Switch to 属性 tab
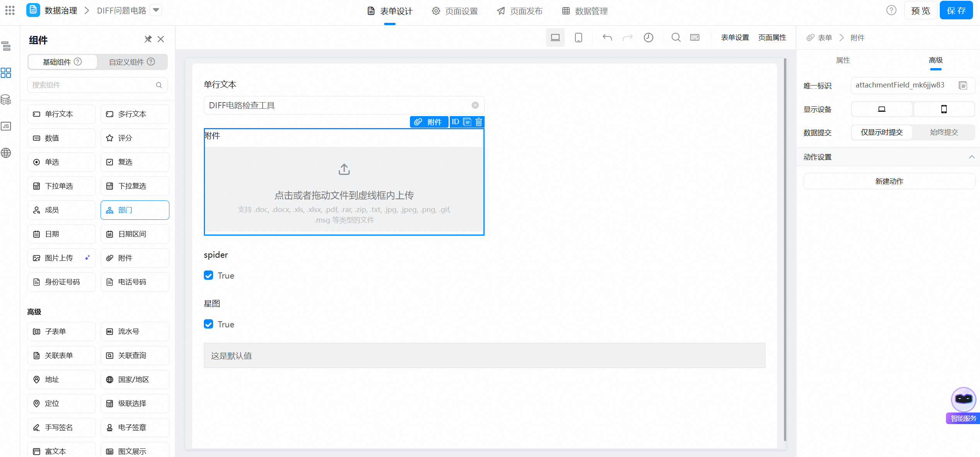This screenshot has width=980, height=457. (843, 60)
